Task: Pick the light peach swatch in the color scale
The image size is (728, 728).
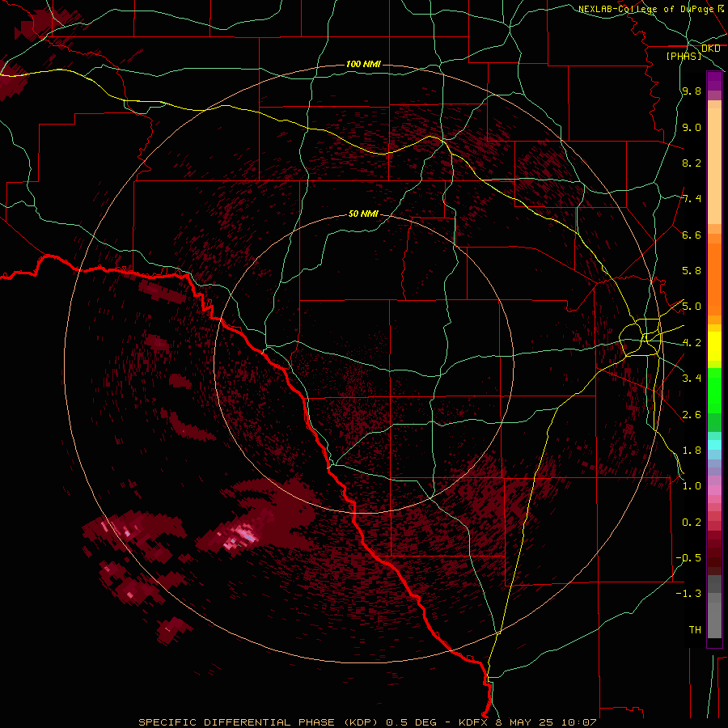Action: (x=714, y=166)
